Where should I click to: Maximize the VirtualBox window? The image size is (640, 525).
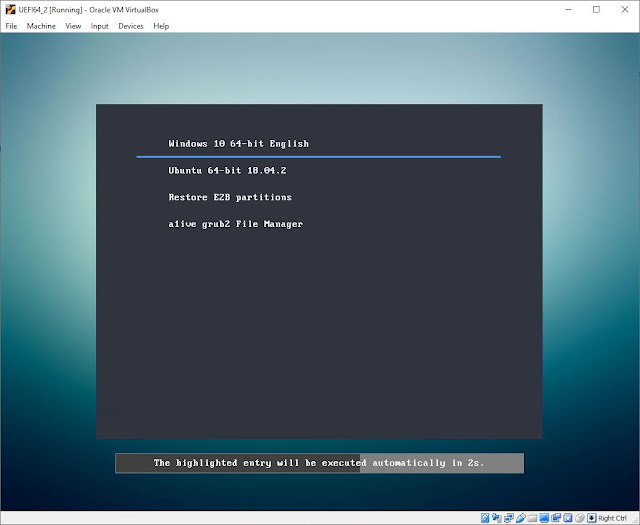pyautogui.click(x=596, y=9)
